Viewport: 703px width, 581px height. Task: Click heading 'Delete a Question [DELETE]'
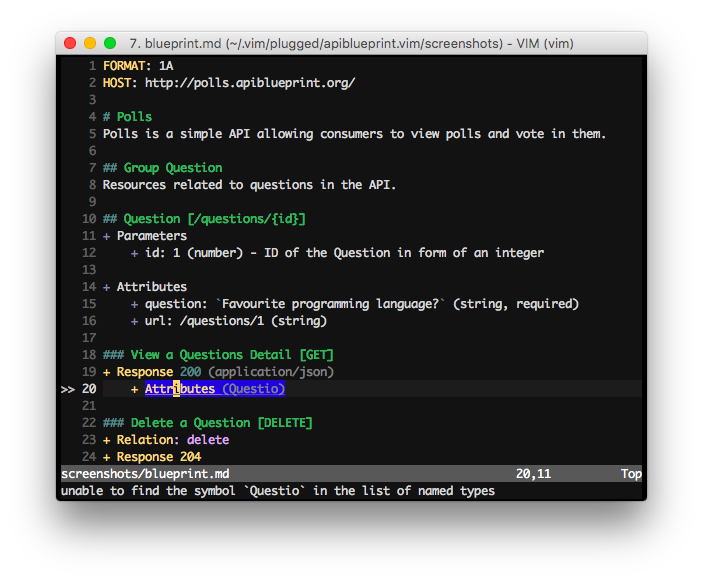pos(221,423)
